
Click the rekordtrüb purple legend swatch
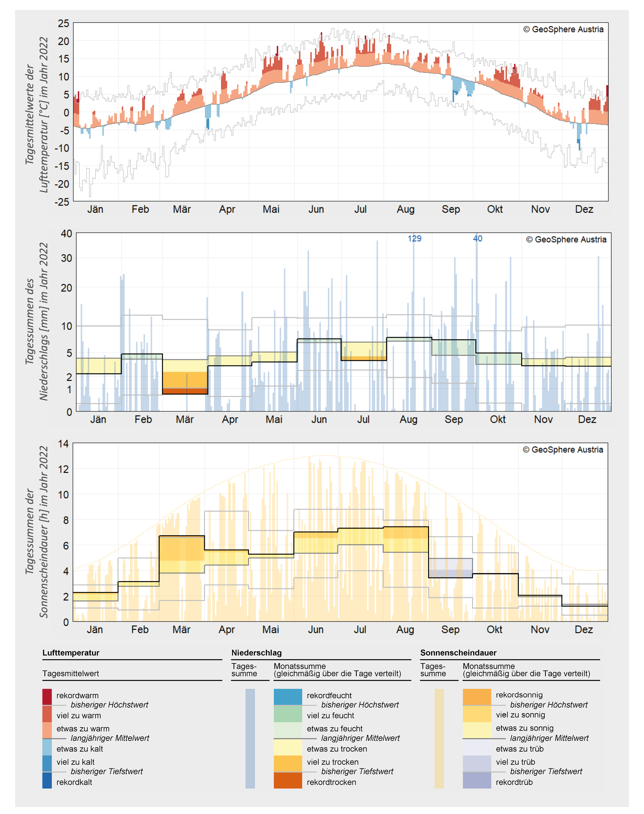click(x=477, y=780)
